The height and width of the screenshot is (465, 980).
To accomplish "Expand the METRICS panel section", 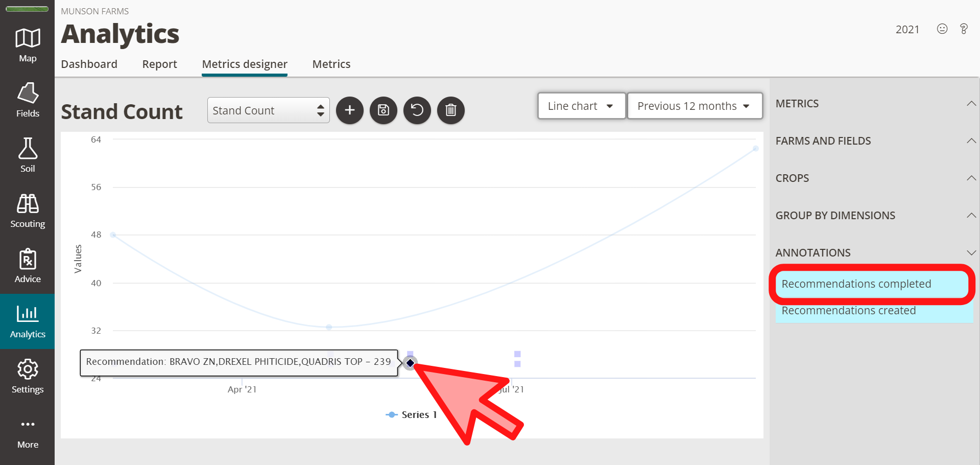I will 875,104.
